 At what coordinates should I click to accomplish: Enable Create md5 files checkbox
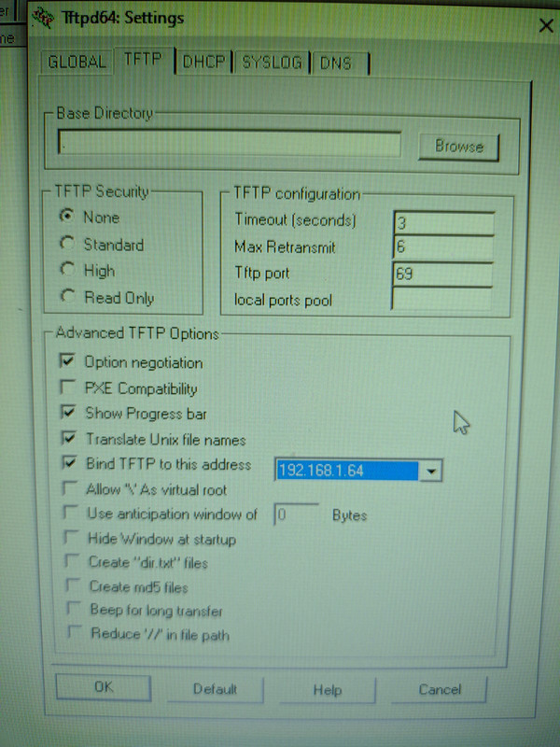[73, 585]
